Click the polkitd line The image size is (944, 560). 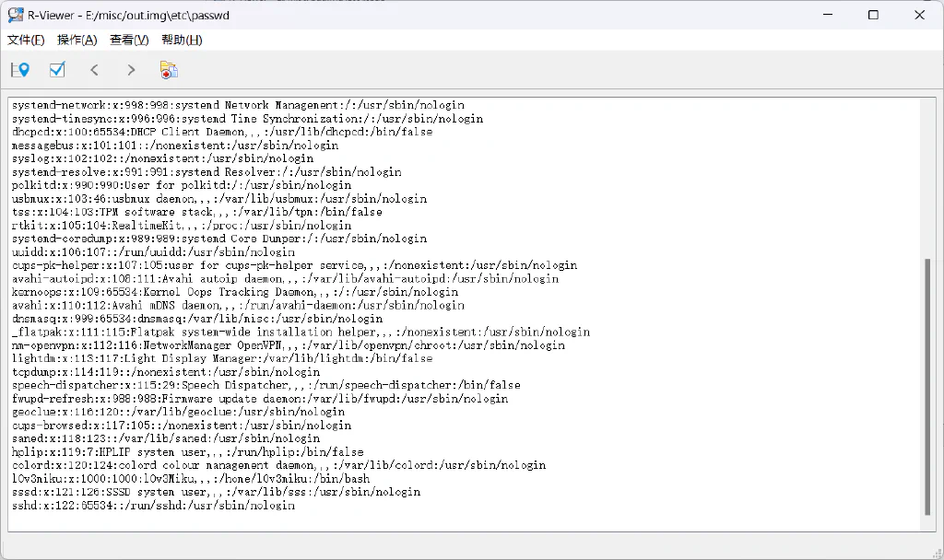pos(182,185)
